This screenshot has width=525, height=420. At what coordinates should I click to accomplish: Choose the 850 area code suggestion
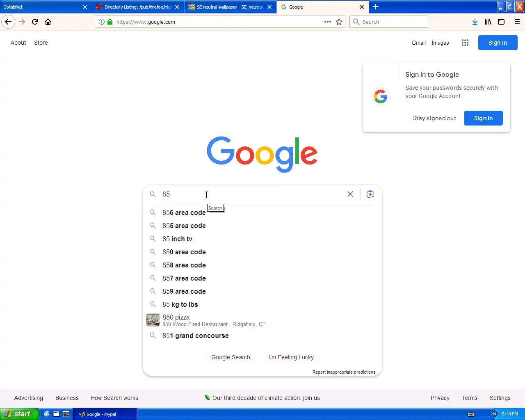click(262, 252)
